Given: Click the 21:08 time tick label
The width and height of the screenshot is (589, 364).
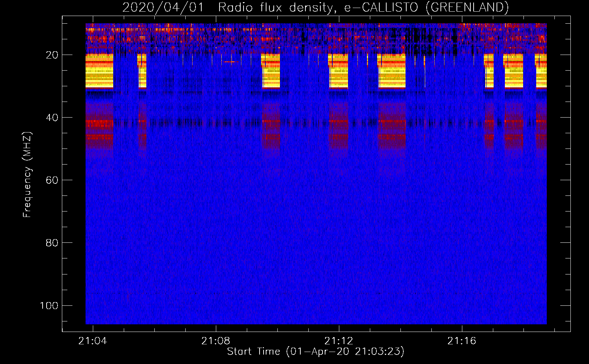Looking at the screenshot, I should pos(216,341).
